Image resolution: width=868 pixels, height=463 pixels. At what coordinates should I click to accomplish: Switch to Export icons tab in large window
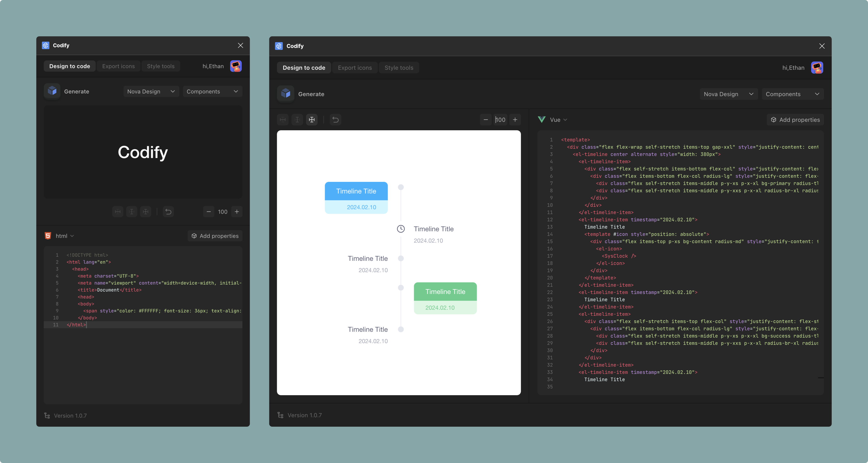[x=355, y=68]
